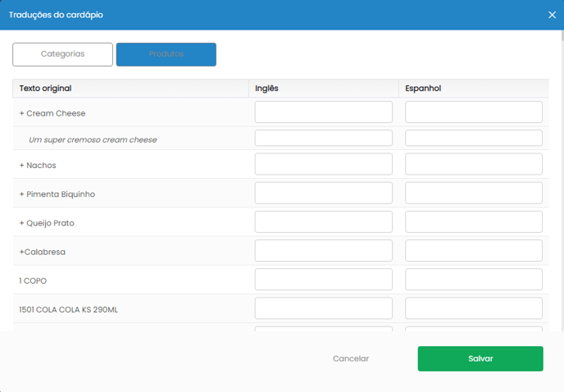564x392 pixels.
Task: Click Inglês field for + Nachos
Action: [x=323, y=164]
